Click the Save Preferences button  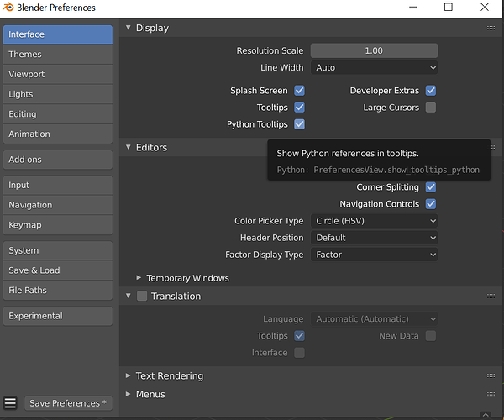pyautogui.click(x=68, y=403)
